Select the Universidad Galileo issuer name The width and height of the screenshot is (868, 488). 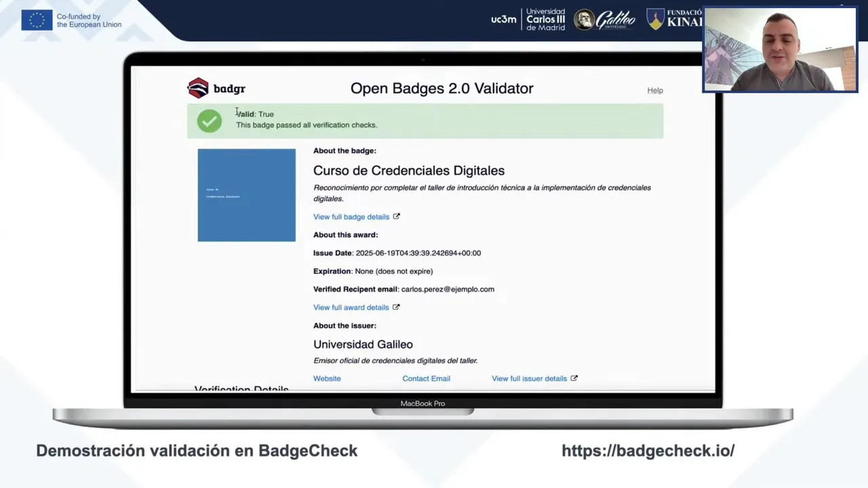363,344
